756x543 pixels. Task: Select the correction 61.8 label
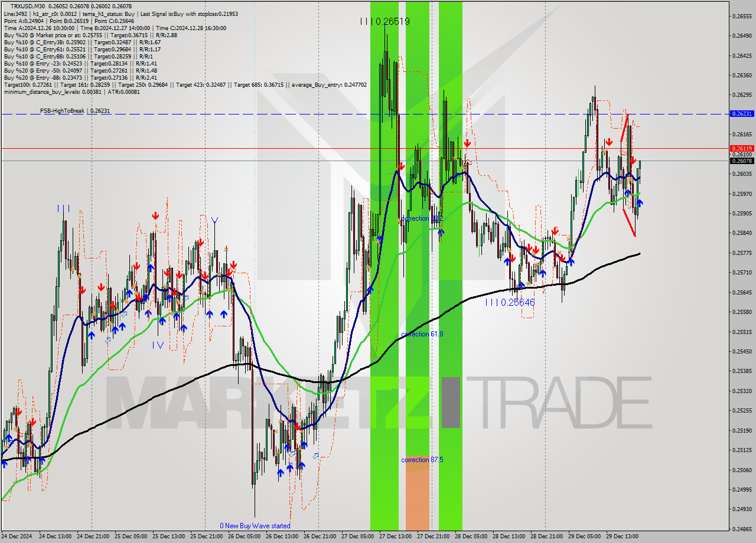(422, 334)
